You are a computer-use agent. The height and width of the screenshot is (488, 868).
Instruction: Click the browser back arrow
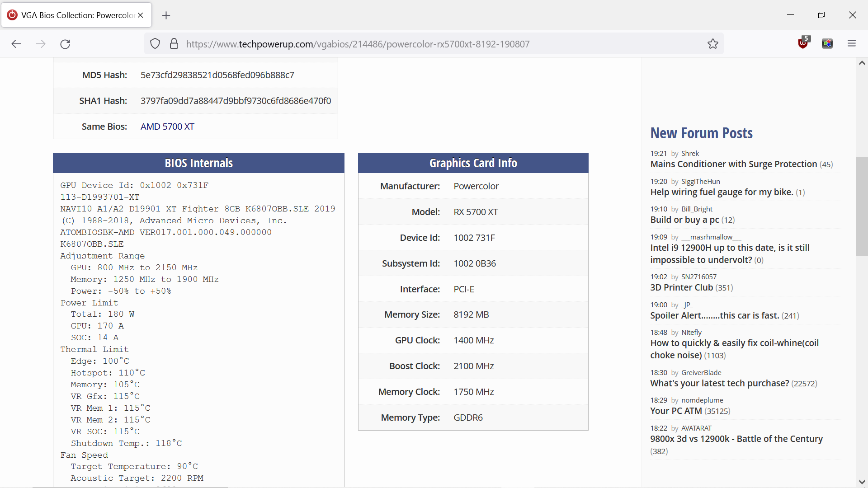click(x=16, y=44)
